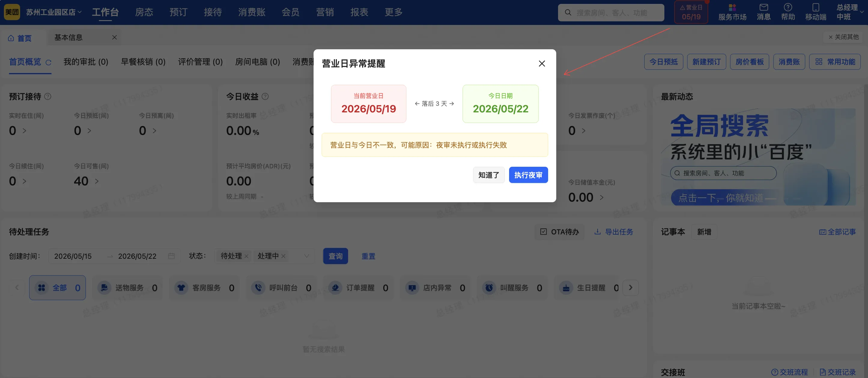Close the 基本信息 tab with its X

[114, 38]
